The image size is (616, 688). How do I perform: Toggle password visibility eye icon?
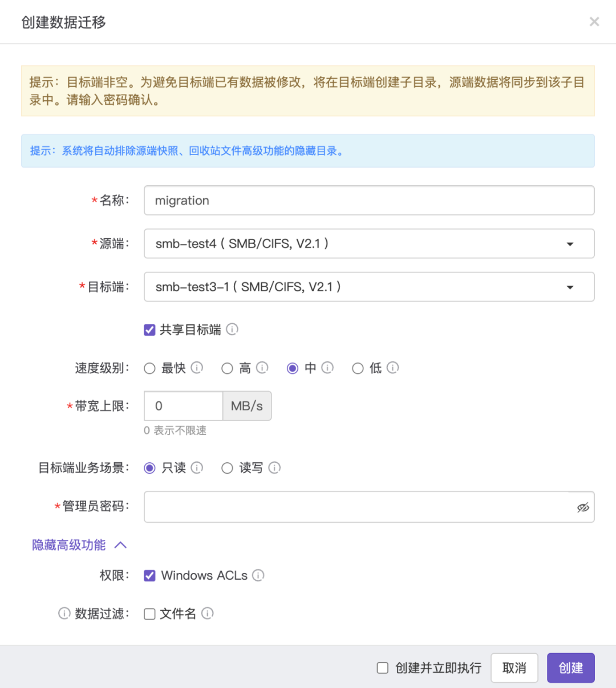tap(582, 507)
